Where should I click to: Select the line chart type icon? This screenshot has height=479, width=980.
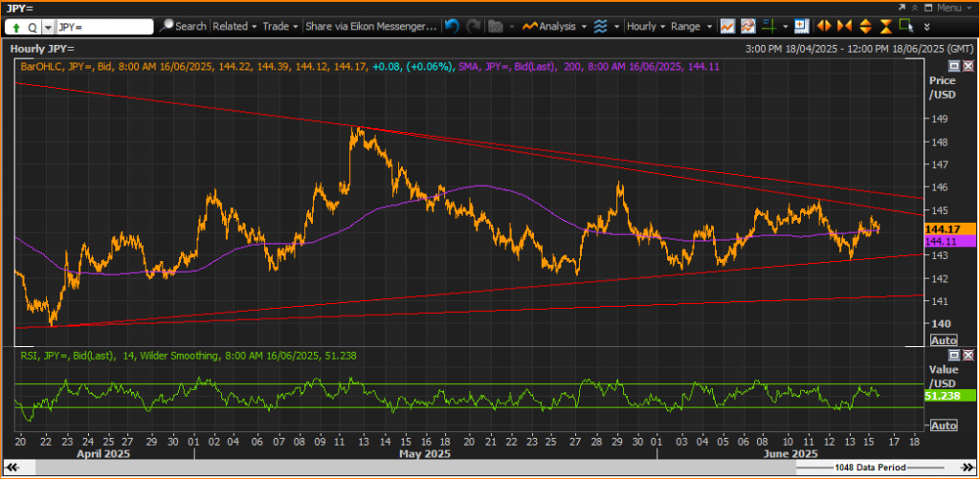[727, 26]
